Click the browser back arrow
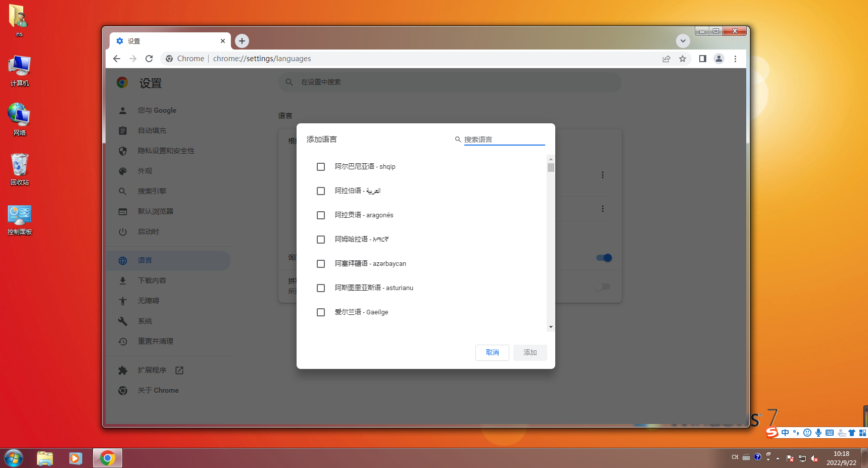This screenshot has width=868, height=468. [x=117, y=59]
